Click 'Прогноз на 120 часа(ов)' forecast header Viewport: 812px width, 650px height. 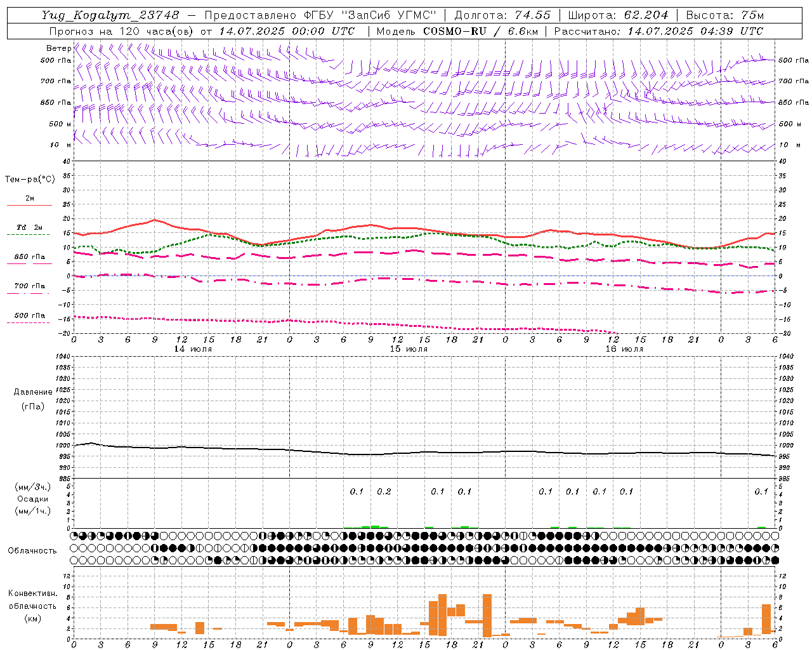coord(122,31)
